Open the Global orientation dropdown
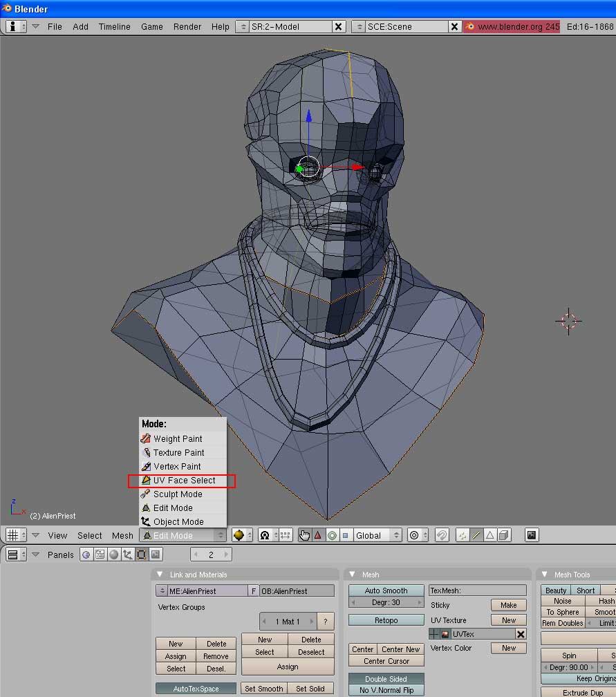The image size is (616, 697). pyautogui.click(x=377, y=535)
